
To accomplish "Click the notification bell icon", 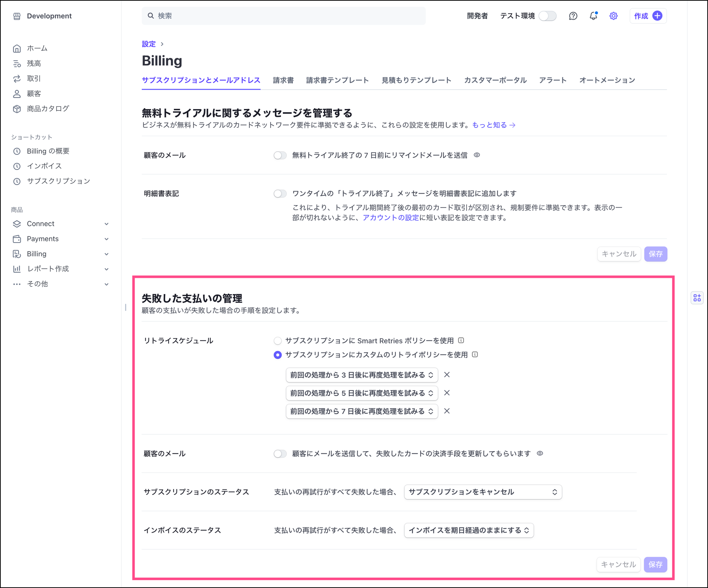I will point(593,16).
